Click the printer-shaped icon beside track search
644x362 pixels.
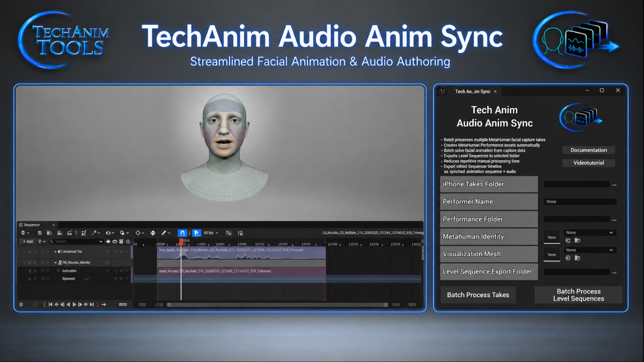coord(108,241)
